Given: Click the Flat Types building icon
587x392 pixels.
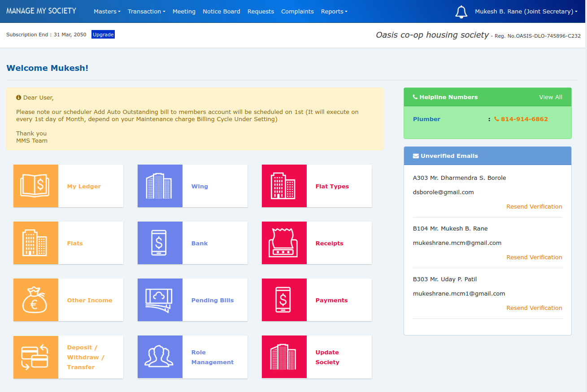Looking at the screenshot, I should (284, 186).
